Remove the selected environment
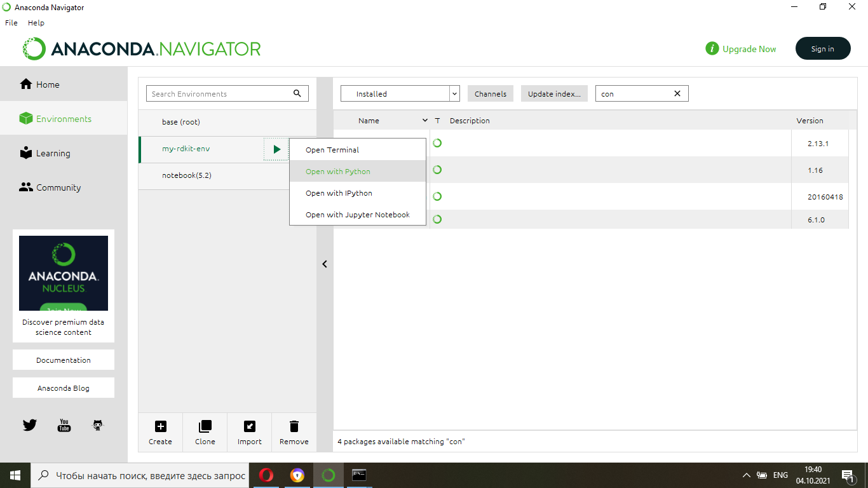Viewport: 868px width, 488px height. click(294, 432)
